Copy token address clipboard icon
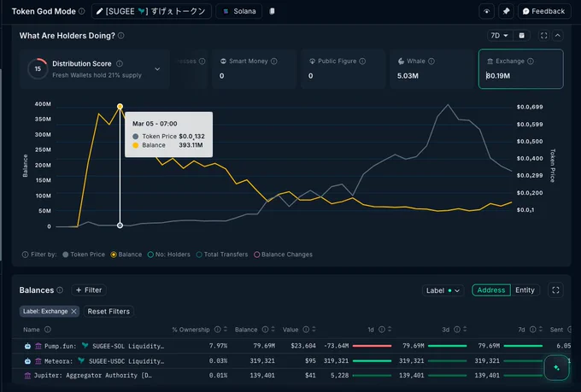 point(272,11)
